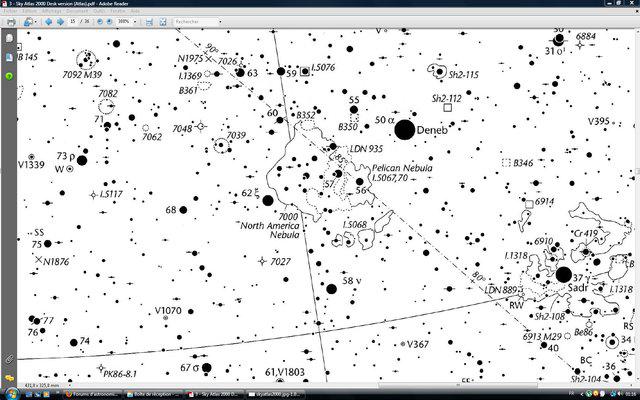Screen dimensions: 640x400
Task: Click the 300% zoom value field
Action: [124, 21]
